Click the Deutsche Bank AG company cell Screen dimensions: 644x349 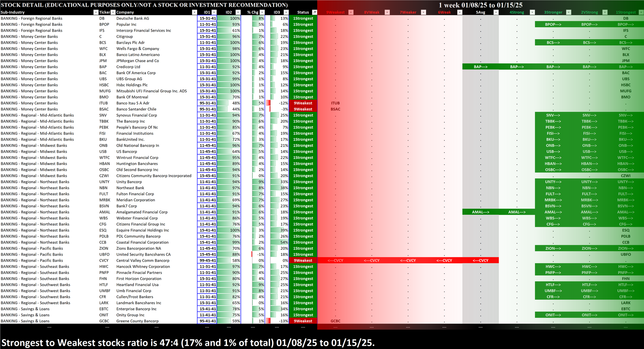(x=133, y=18)
